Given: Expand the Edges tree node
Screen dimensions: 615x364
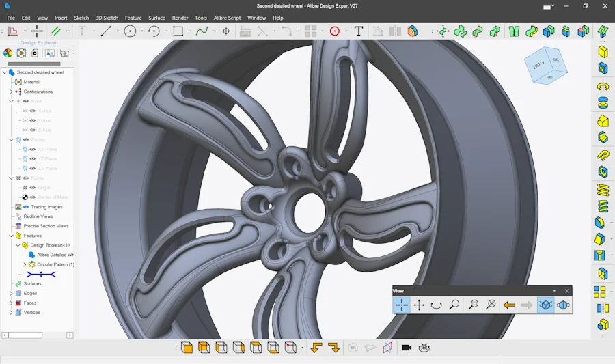Looking at the screenshot, I should (11, 294).
